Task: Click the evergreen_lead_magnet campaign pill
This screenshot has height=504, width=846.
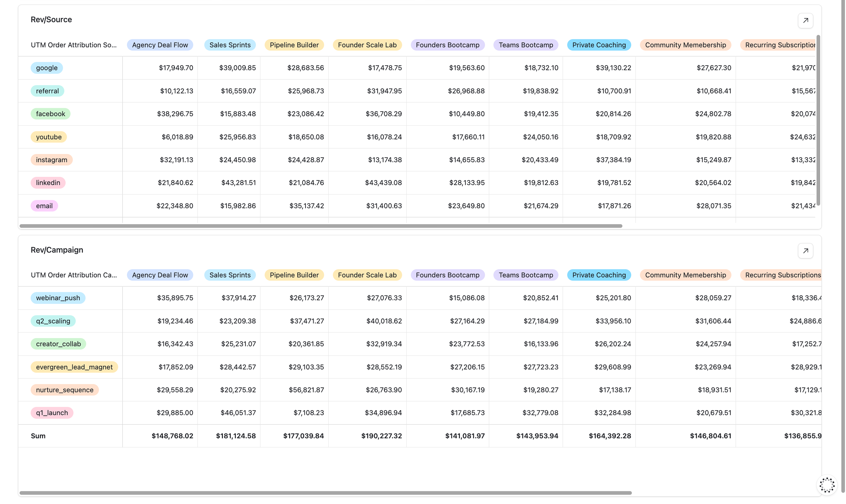Action: click(x=74, y=367)
